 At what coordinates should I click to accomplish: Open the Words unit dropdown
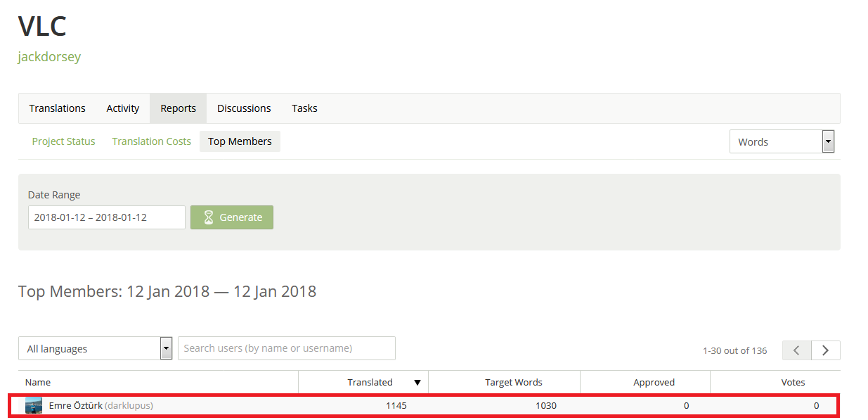click(x=782, y=141)
